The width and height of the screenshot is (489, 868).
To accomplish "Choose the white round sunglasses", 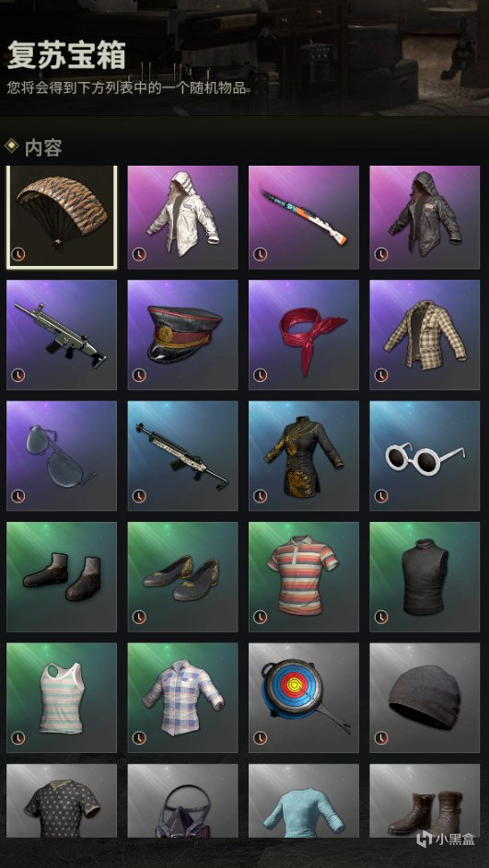I will point(425,456).
